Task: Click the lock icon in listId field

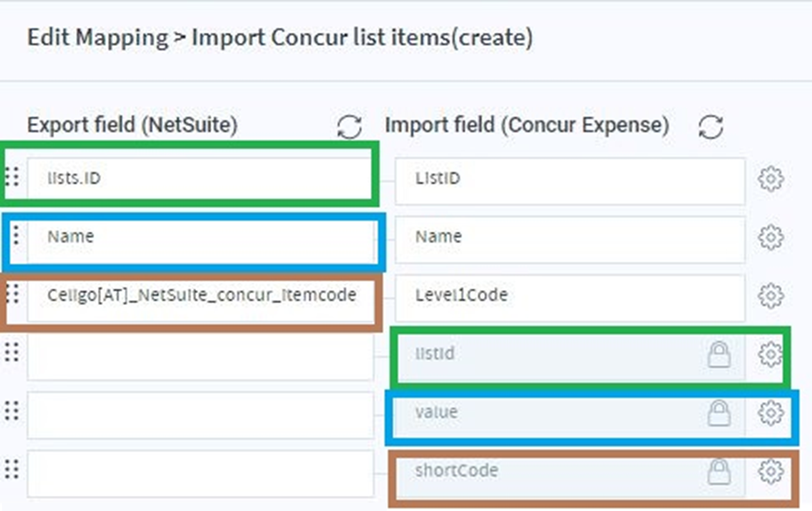Action: click(718, 354)
